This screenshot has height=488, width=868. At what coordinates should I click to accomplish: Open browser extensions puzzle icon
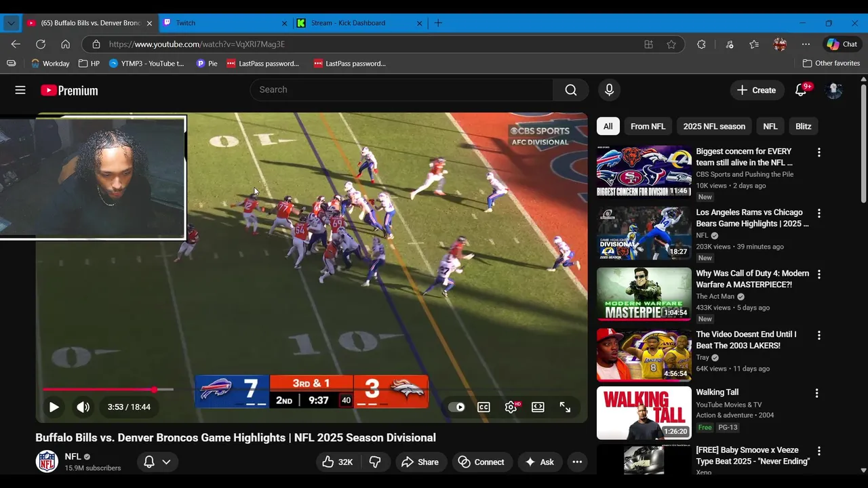[x=701, y=44]
